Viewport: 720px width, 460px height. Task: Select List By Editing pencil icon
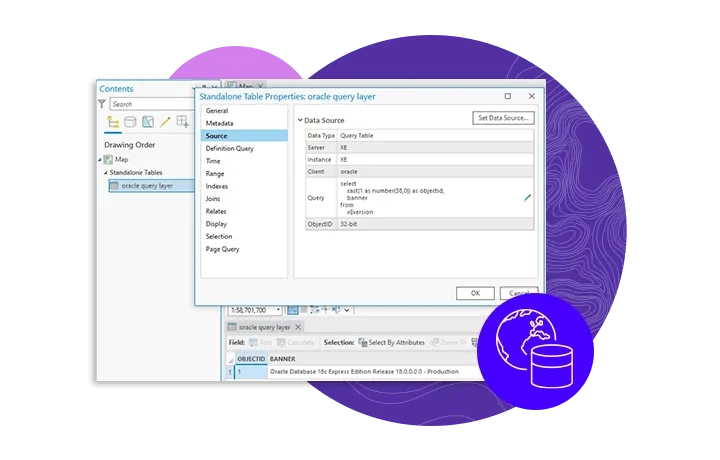[165, 122]
